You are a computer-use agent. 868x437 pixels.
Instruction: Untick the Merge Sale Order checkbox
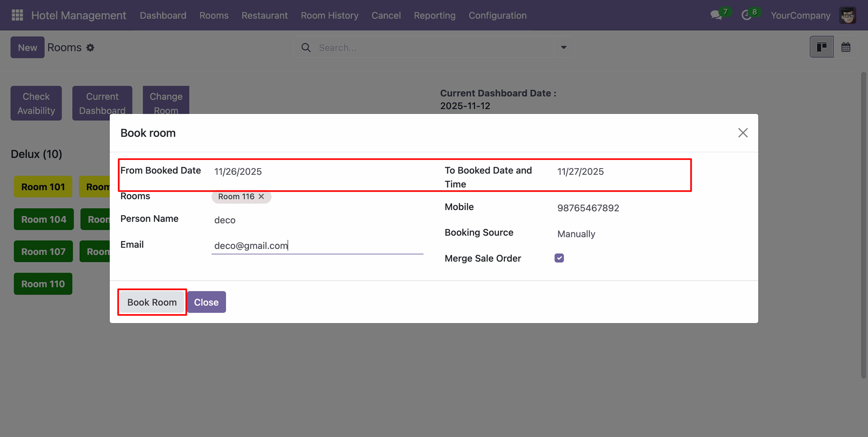click(x=559, y=258)
